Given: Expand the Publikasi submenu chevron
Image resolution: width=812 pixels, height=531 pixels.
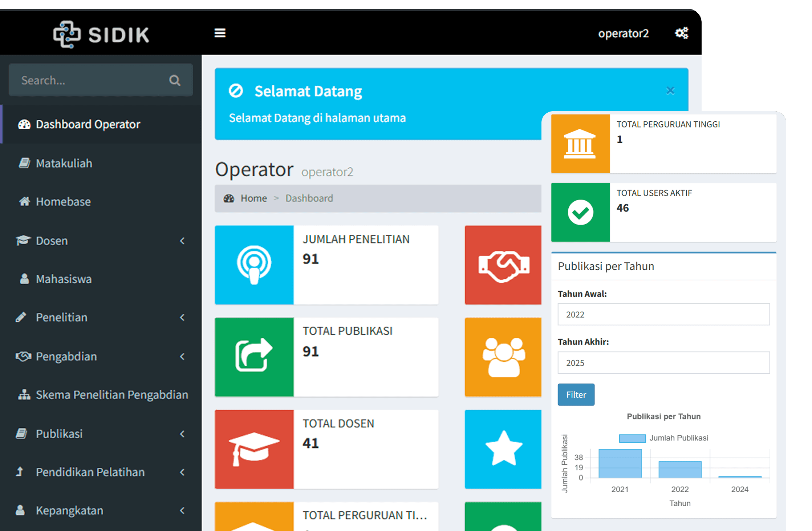Looking at the screenshot, I should [x=182, y=434].
